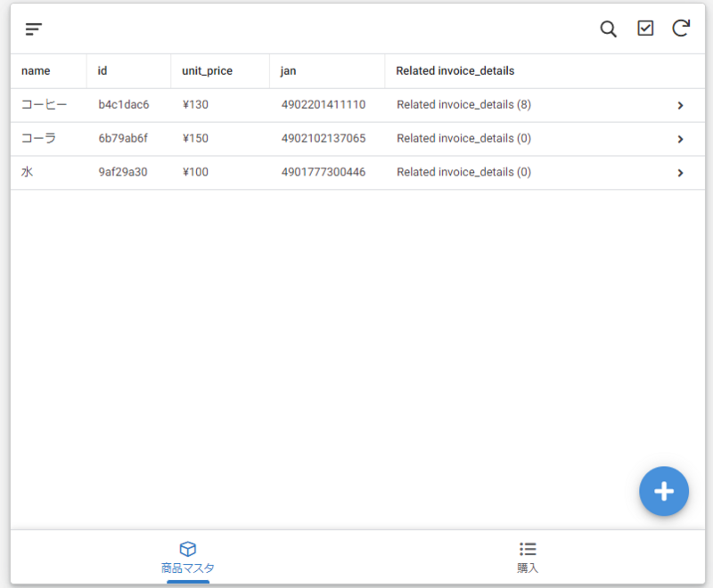Open Related invoice_details (0) in コーラ row
Image resolution: width=713 pixels, height=588 pixels.
click(463, 138)
